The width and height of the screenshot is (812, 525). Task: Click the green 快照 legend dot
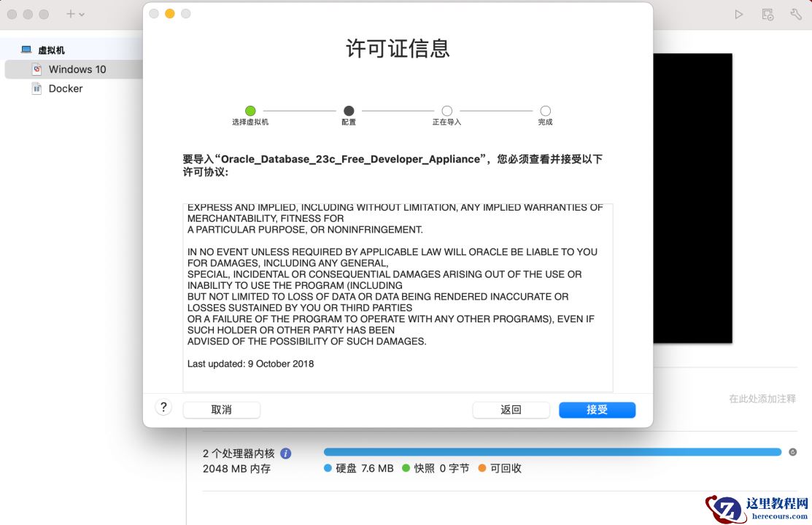click(406, 468)
